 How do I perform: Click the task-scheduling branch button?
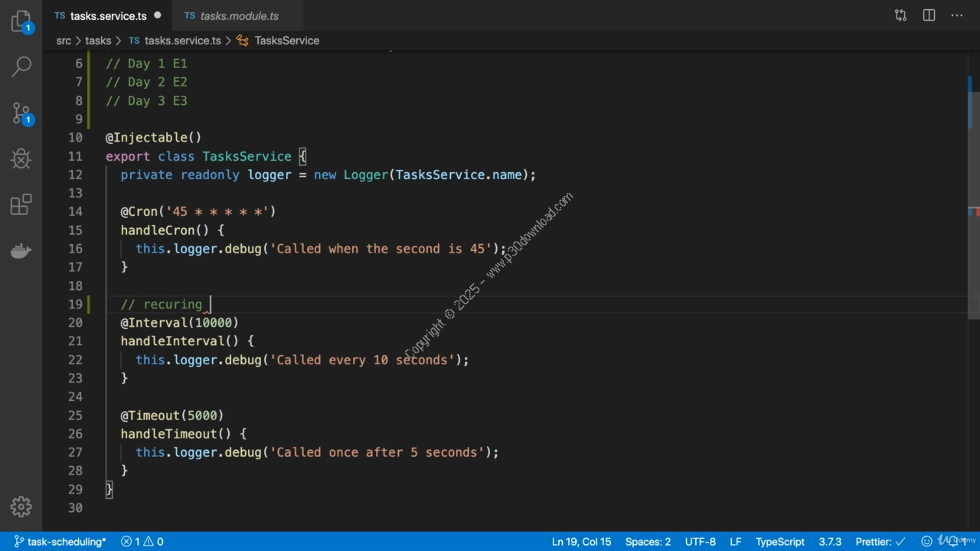coord(60,542)
